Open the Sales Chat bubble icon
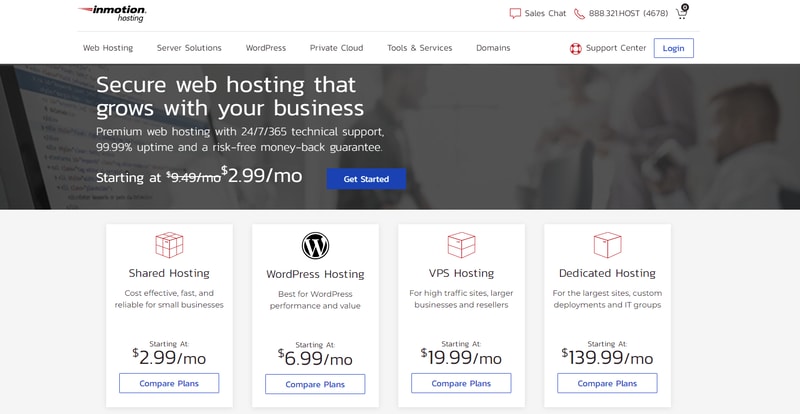 [x=515, y=13]
